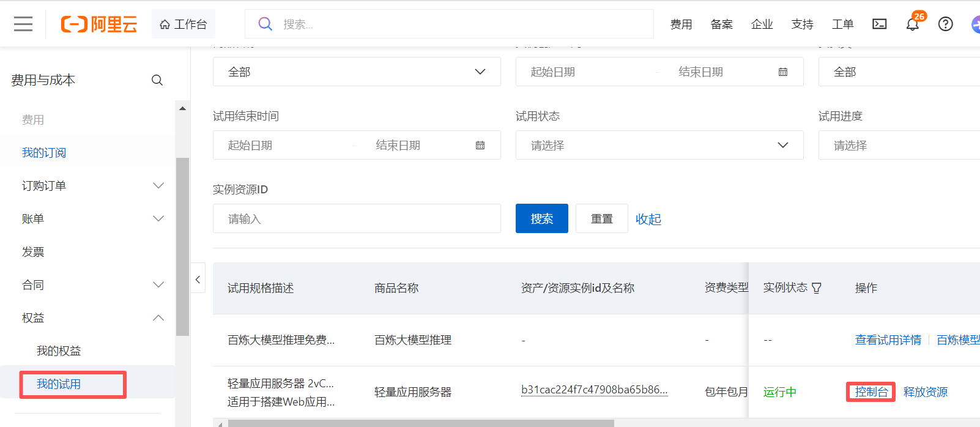Click the 包年包月 billing cell

tap(726, 392)
